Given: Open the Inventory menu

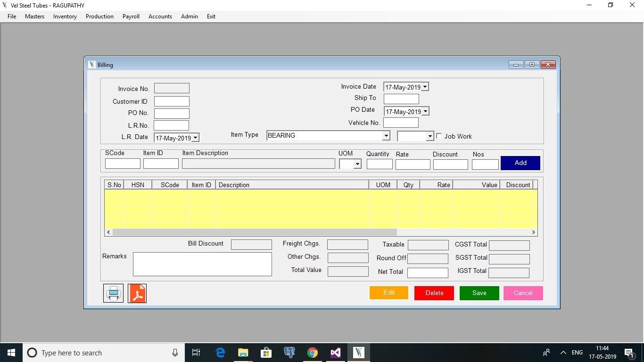Looking at the screenshot, I should (x=65, y=16).
